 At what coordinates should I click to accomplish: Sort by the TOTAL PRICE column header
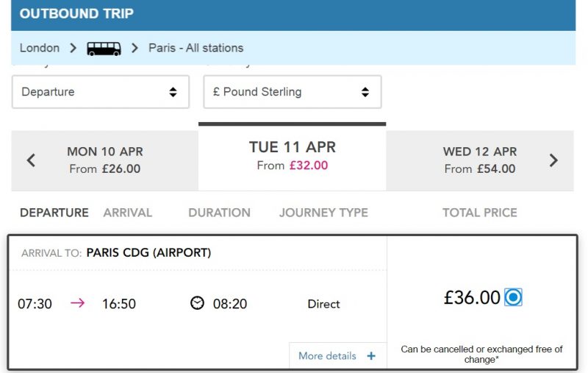pos(480,213)
